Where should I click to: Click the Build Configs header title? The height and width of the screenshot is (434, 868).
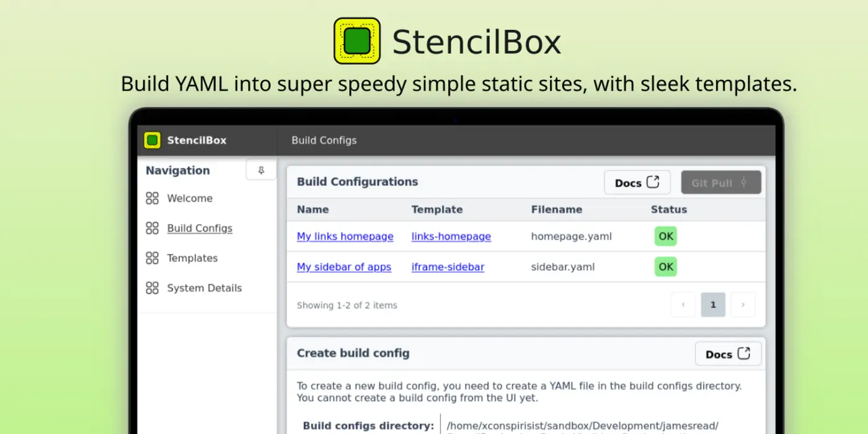tap(324, 140)
